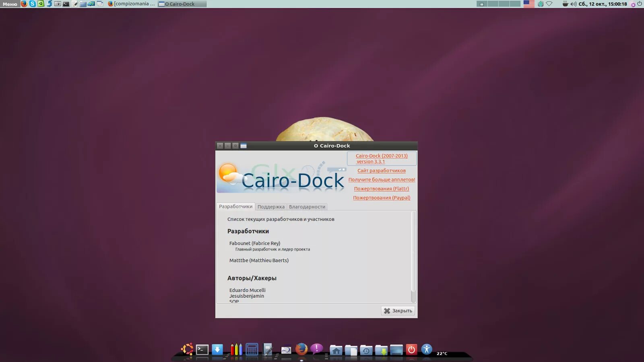Click the mail envelope dock icon
644x362 pixels.
pyautogui.click(x=286, y=350)
